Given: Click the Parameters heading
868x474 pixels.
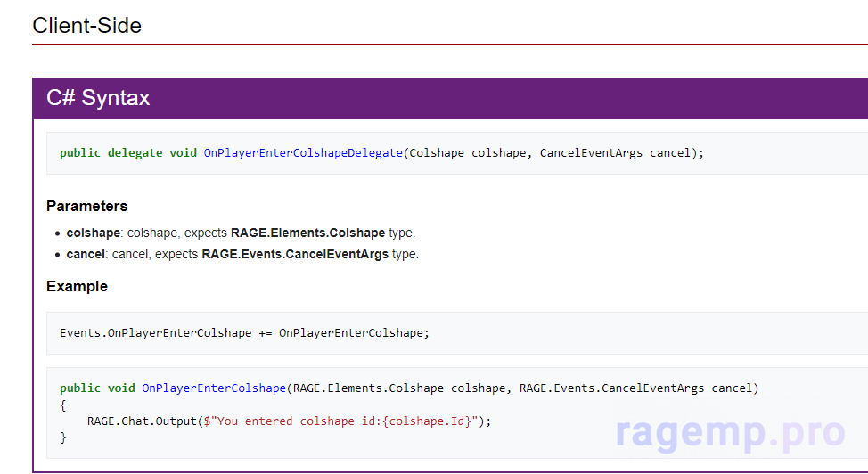Looking at the screenshot, I should (86, 206).
